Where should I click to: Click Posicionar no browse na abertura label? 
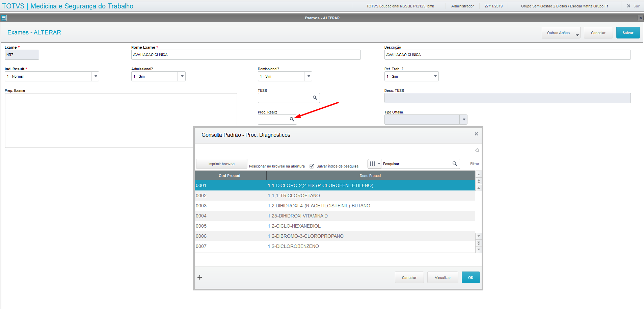pyautogui.click(x=277, y=166)
